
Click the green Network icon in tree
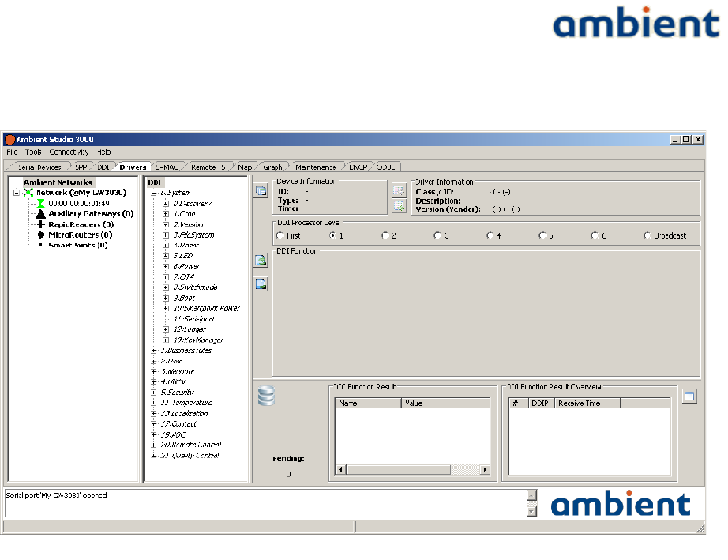click(x=28, y=193)
